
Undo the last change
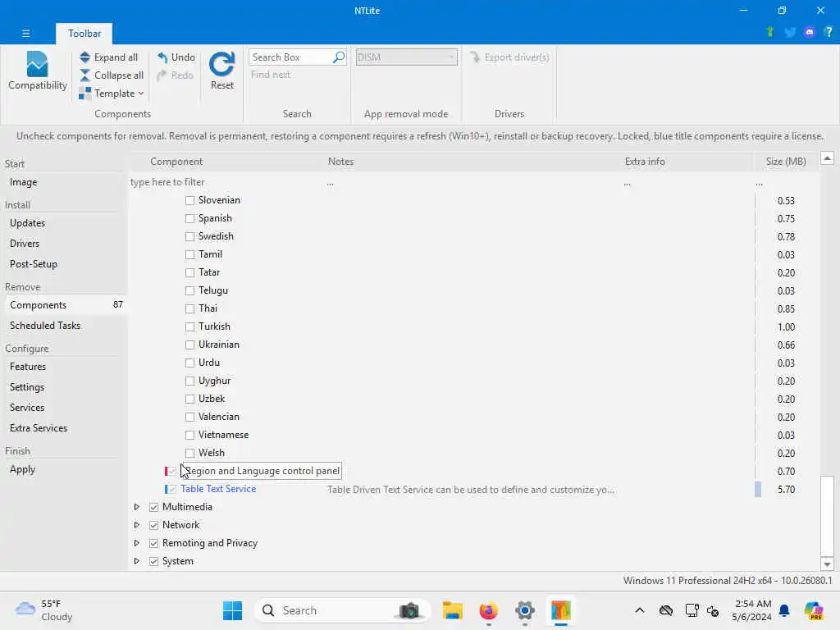click(176, 57)
